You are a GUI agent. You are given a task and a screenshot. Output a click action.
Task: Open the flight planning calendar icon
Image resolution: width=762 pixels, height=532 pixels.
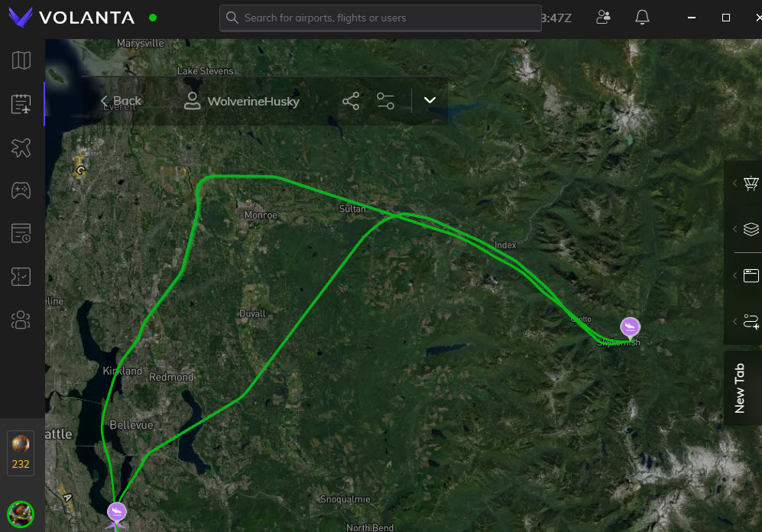coord(21,104)
